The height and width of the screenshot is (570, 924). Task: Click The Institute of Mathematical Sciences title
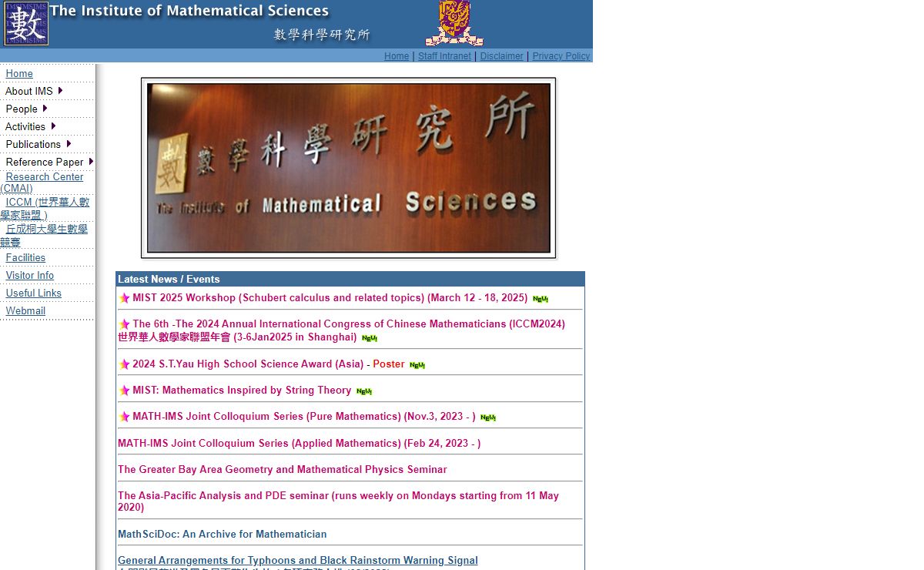(x=189, y=11)
